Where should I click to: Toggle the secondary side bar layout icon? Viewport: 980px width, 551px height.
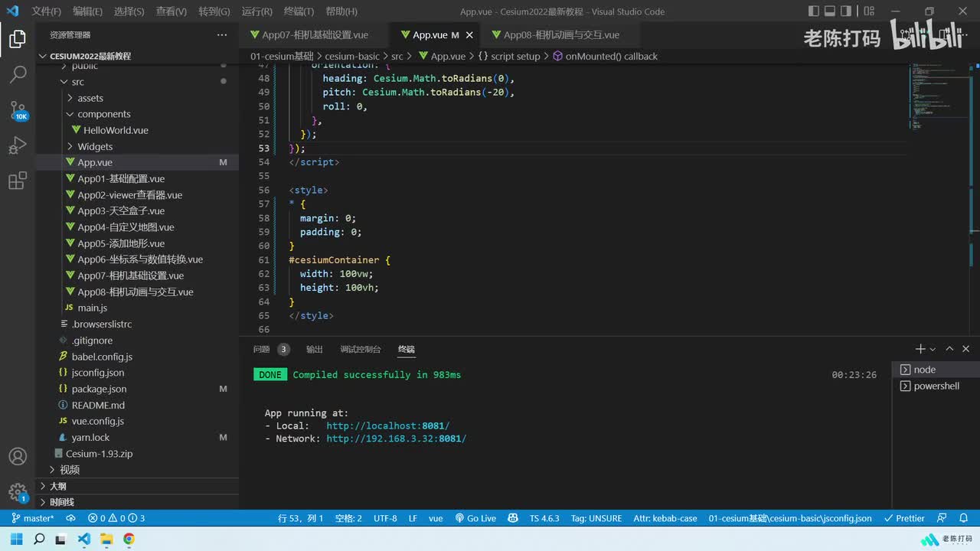(x=845, y=11)
